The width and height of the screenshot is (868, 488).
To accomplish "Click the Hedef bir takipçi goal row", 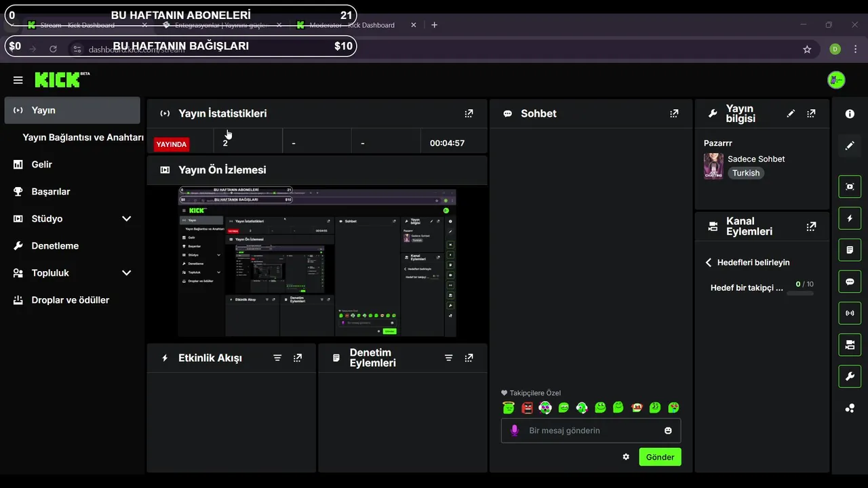I will click(762, 288).
